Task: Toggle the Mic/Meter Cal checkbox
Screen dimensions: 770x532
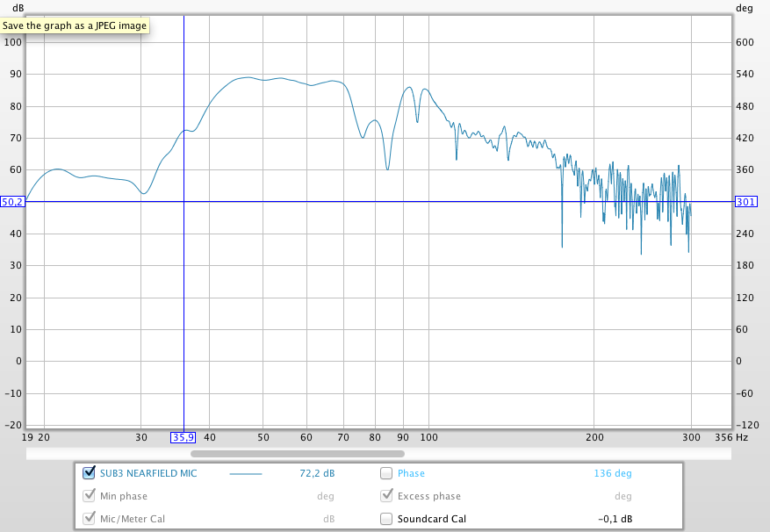Action: pos(89,518)
